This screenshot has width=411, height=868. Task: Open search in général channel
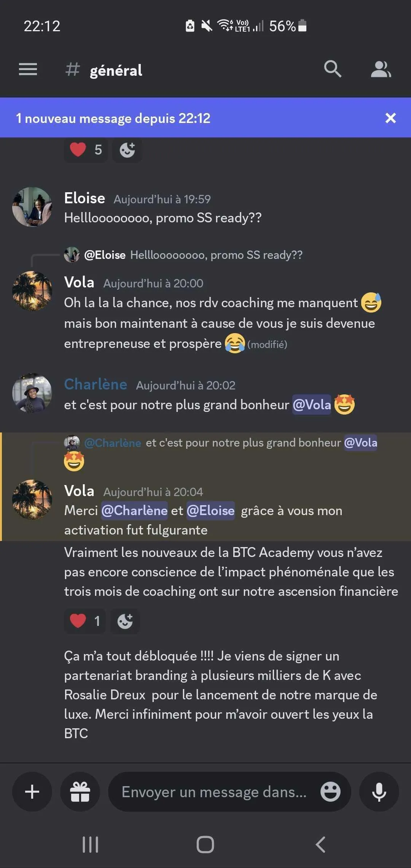(x=333, y=69)
